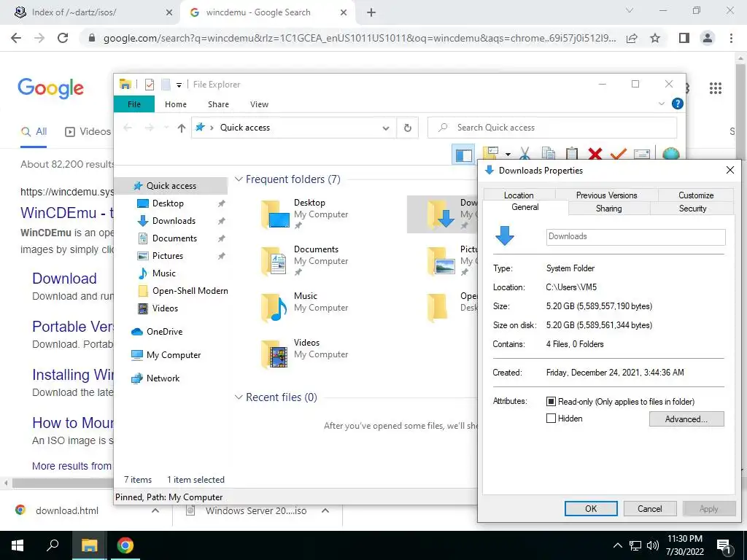Select the Music folder in Frequent folders
The width and height of the screenshot is (747, 560).
pyautogui.click(x=305, y=307)
